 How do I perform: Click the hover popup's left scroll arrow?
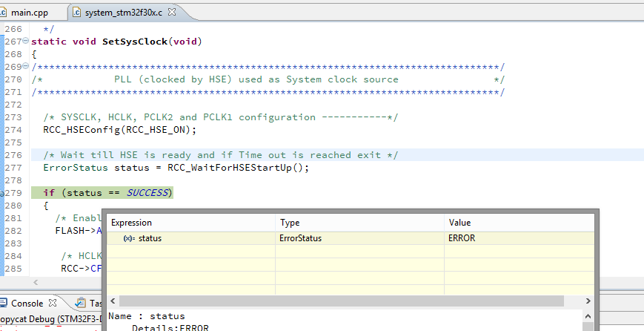(x=113, y=301)
